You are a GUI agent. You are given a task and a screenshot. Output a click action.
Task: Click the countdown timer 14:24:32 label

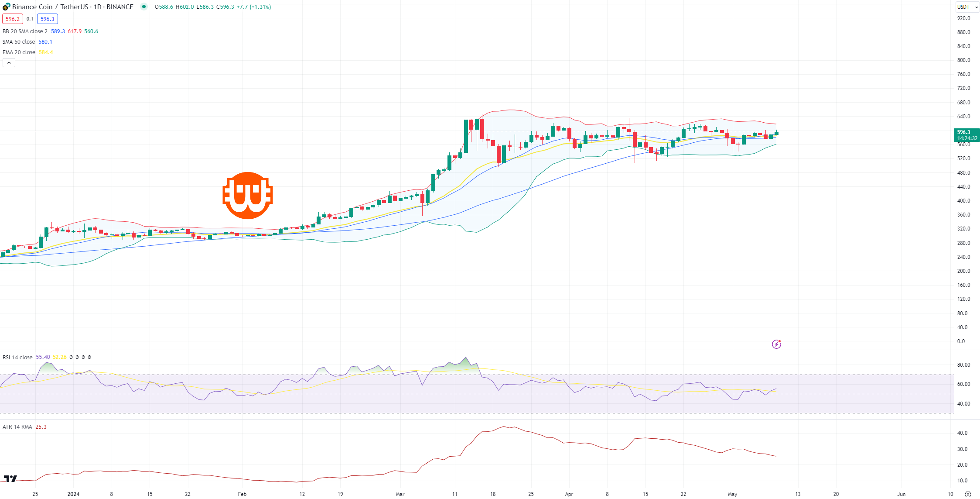coord(967,138)
